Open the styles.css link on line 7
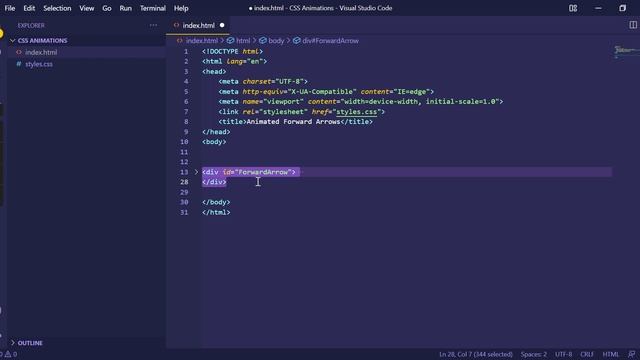Image resolution: width=640 pixels, height=360 pixels. click(356, 111)
